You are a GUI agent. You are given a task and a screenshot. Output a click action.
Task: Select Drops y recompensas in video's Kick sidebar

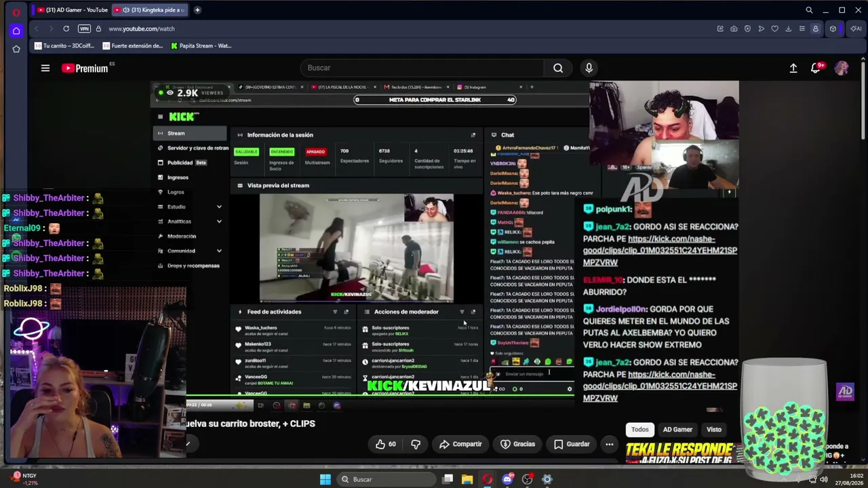point(189,266)
